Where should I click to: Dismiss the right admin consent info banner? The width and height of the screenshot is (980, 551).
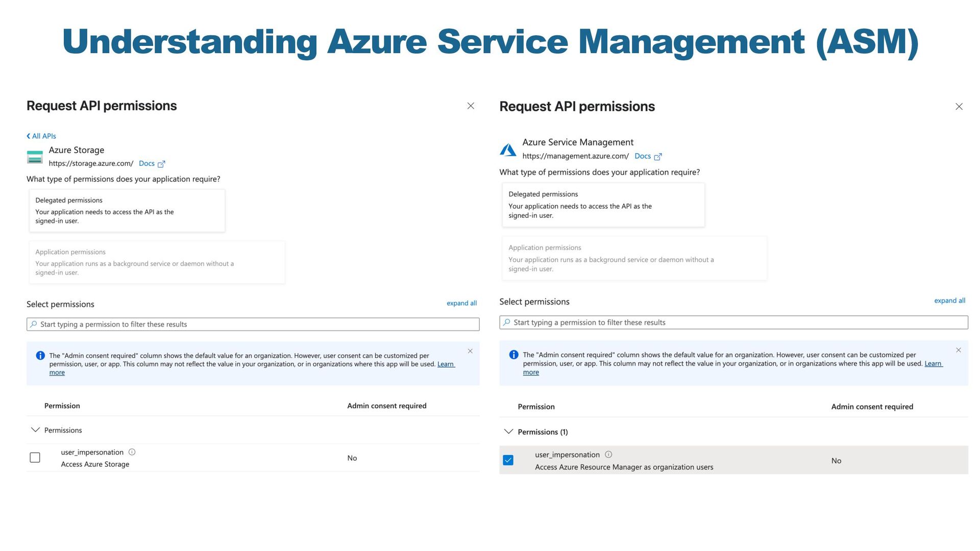(959, 350)
